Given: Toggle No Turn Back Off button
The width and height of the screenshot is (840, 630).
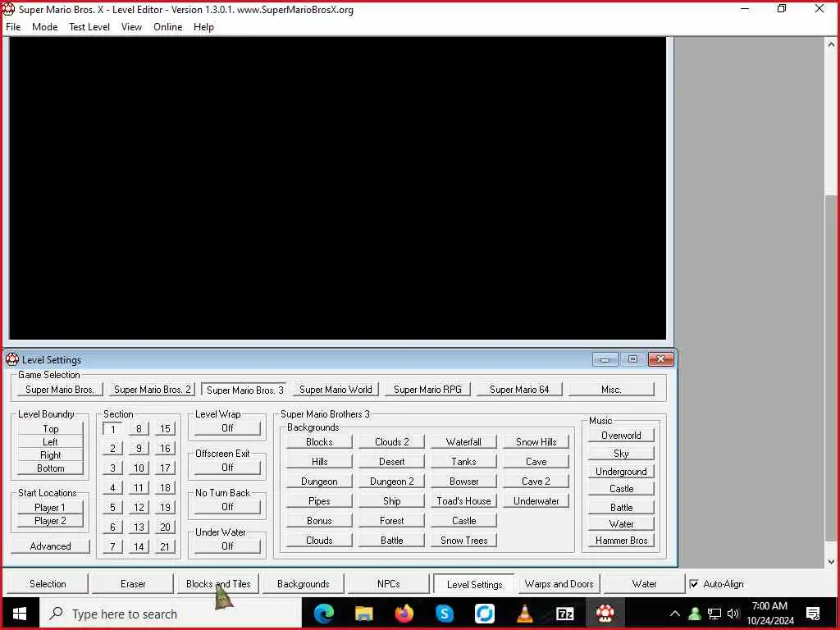Looking at the screenshot, I should tap(227, 507).
